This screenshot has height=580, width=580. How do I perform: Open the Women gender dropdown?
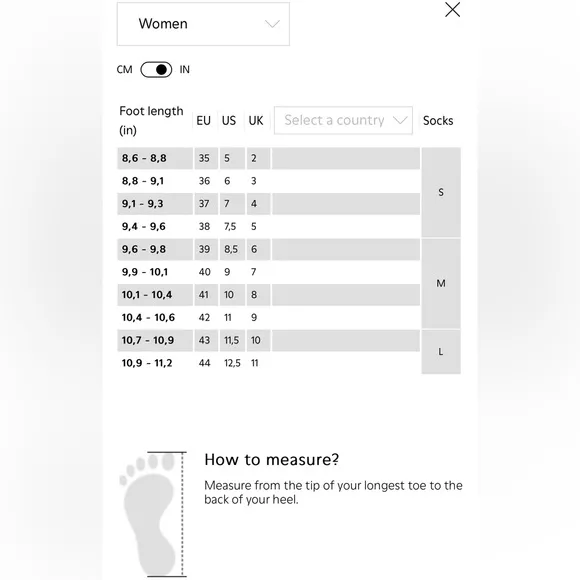(x=203, y=24)
